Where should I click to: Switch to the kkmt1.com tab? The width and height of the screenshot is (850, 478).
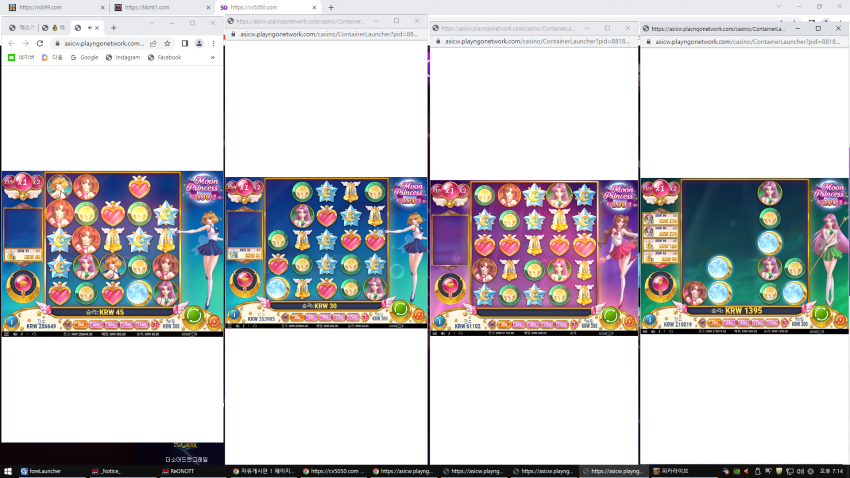tap(162, 8)
